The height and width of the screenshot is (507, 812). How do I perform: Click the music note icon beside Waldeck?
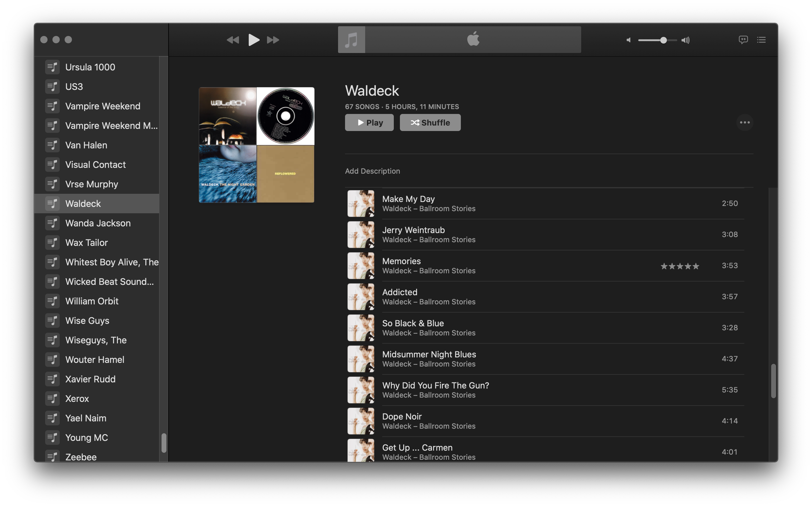[52, 203]
